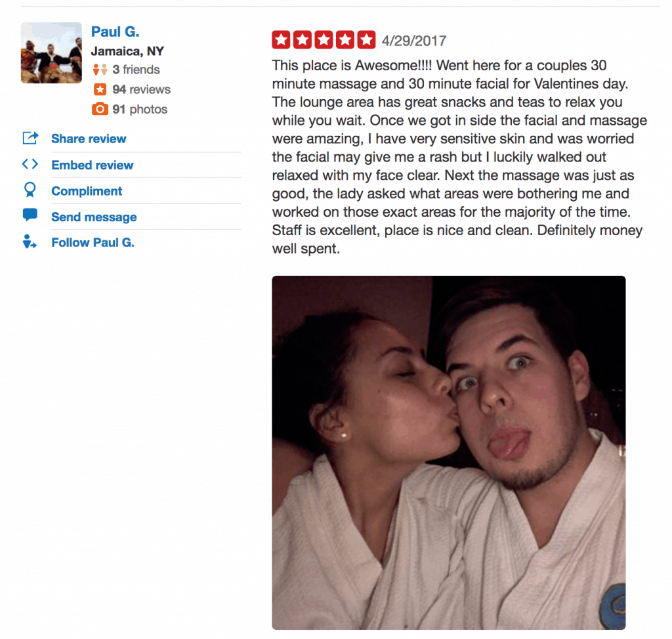Click the Embed review code brackets icon

pyautogui.click(x=30, y=164)
